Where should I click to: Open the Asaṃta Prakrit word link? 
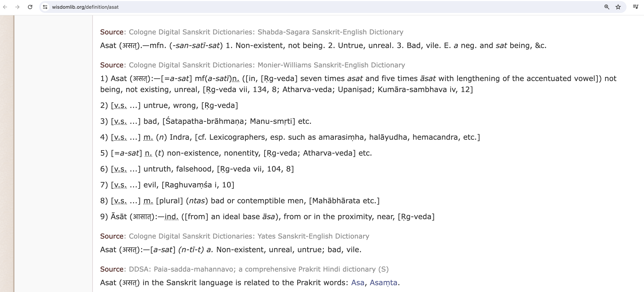coord(383,283)
